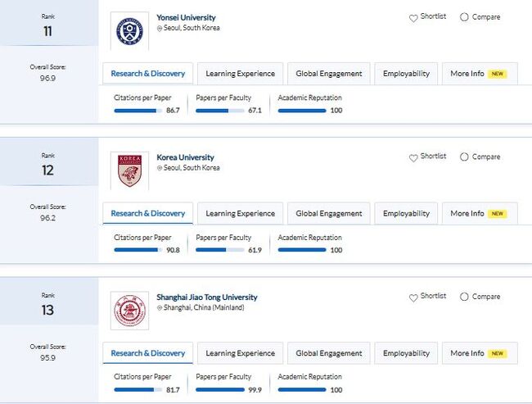Click the Shanghai Jiao Tong University logo
This screenshot has width=532, height=404.
pos(129,311)
